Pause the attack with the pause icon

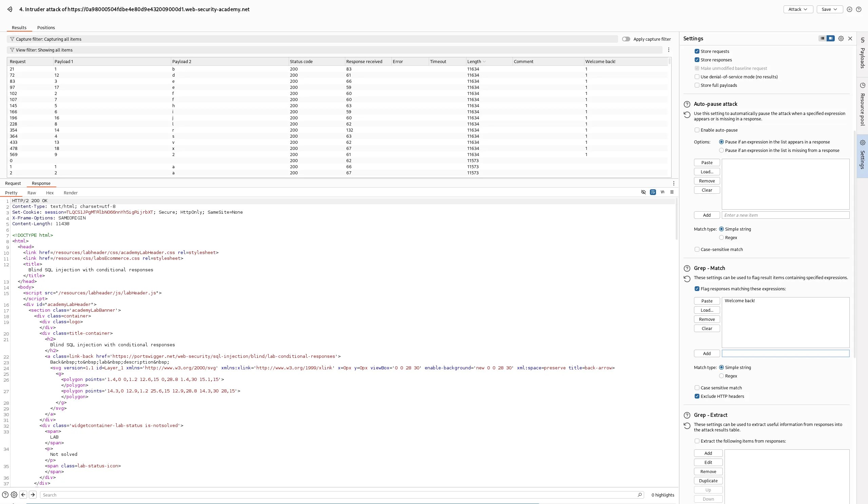tap(849, 9)
